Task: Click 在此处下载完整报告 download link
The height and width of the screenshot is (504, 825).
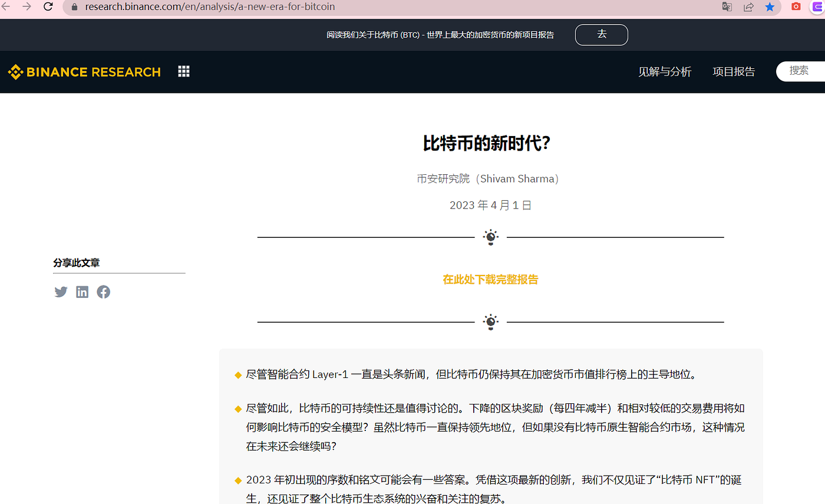Action: click(490, 280)
